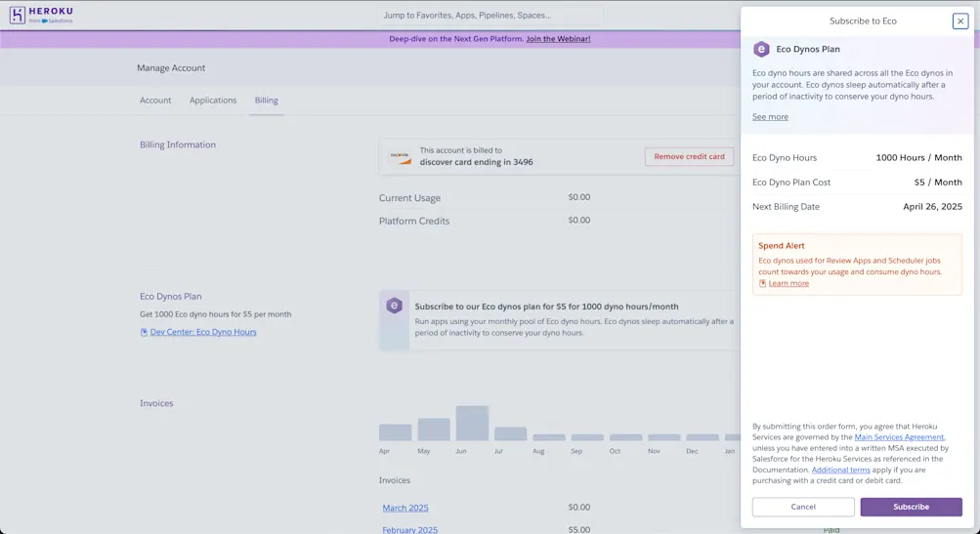This screenshot has width=980, height=534.
Task: Click the Apr bar in invoices chart
Action: click(x=395, y=432)
